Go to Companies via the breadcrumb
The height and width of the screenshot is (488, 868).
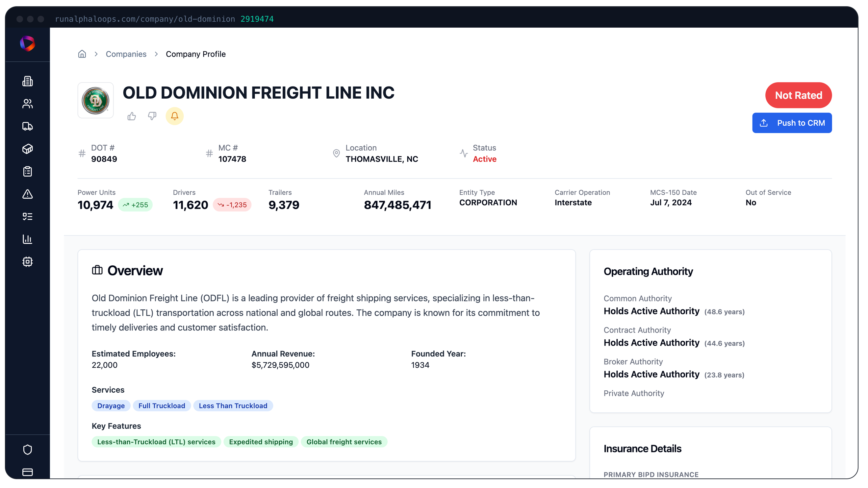tap(126, 54)
